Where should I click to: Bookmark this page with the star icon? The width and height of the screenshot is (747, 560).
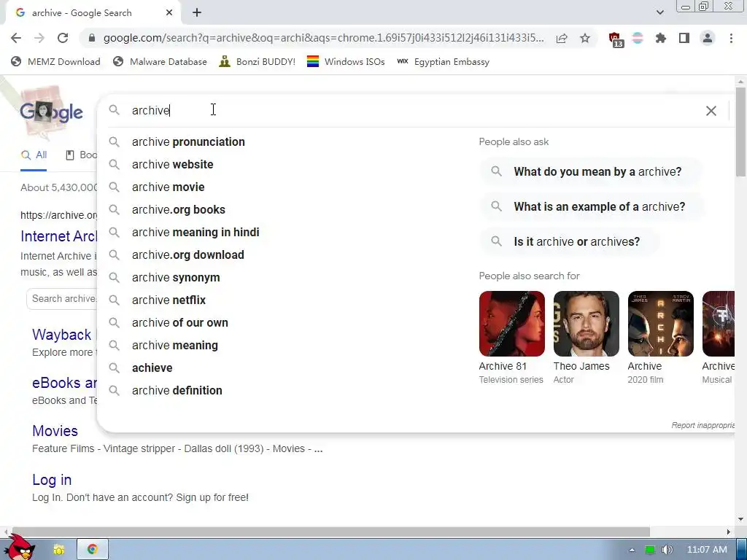585,38
